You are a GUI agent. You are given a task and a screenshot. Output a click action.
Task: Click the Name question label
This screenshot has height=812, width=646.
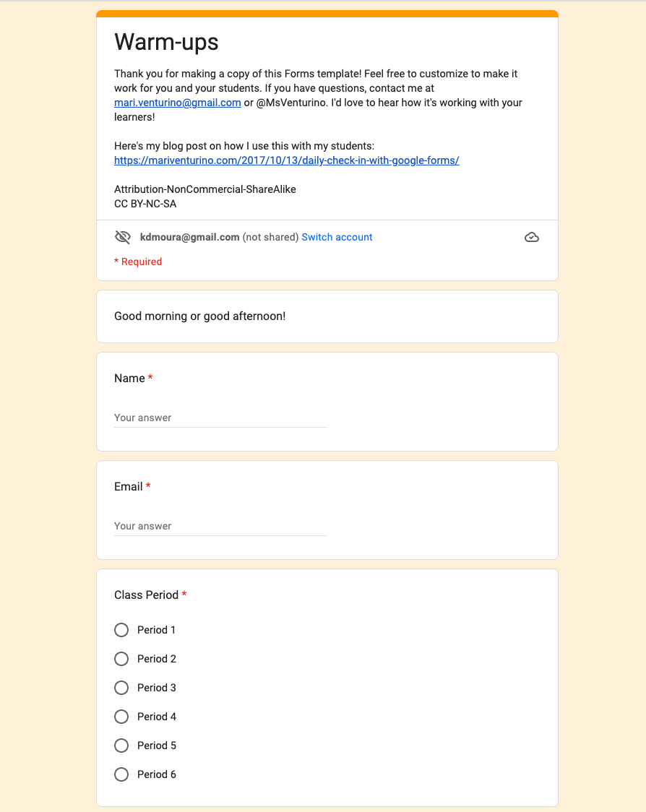(x=129, y=379)
